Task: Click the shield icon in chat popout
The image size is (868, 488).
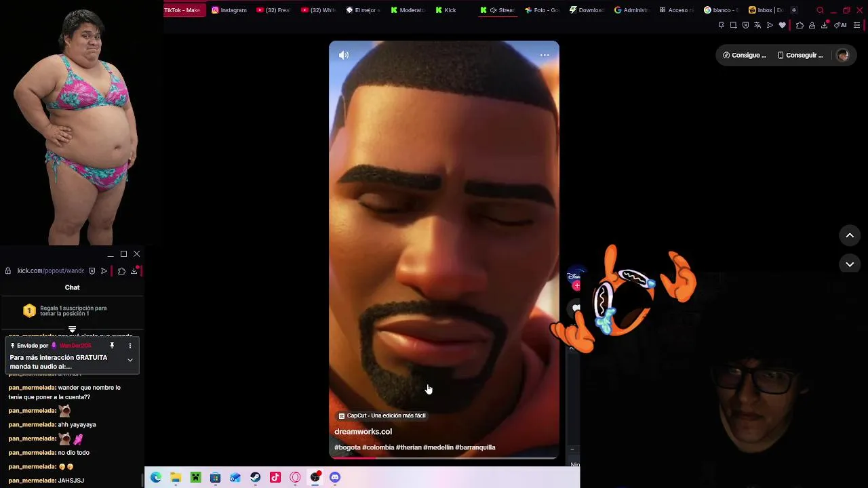Action: (x=92, y=270)
